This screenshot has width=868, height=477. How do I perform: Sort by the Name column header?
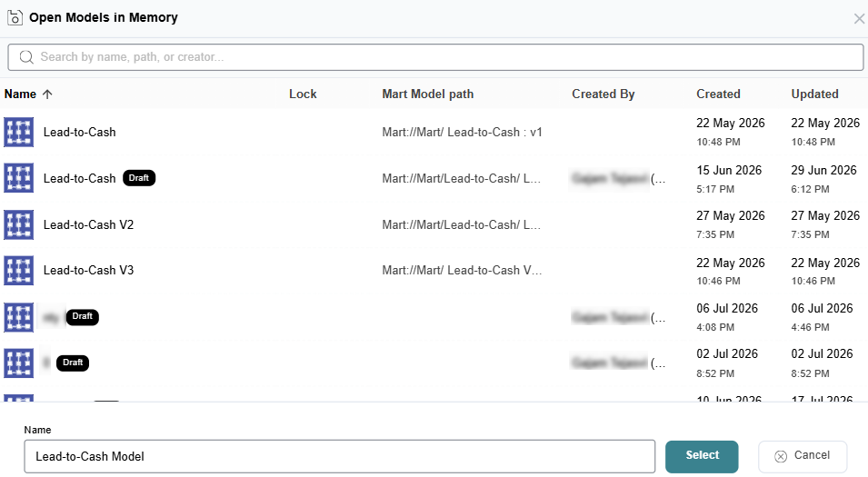point(21,94)
